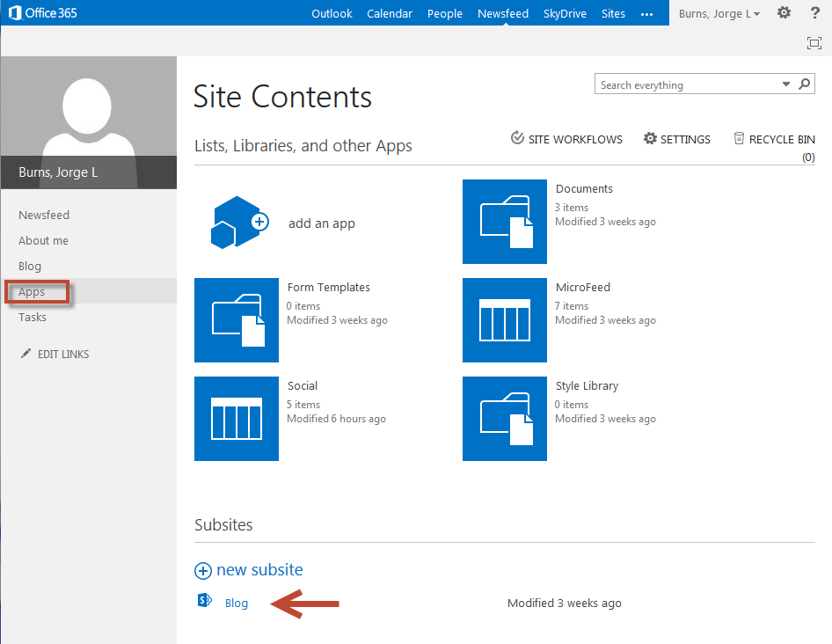Open the Social list tile
832x644 pixels.
point(236,419)
